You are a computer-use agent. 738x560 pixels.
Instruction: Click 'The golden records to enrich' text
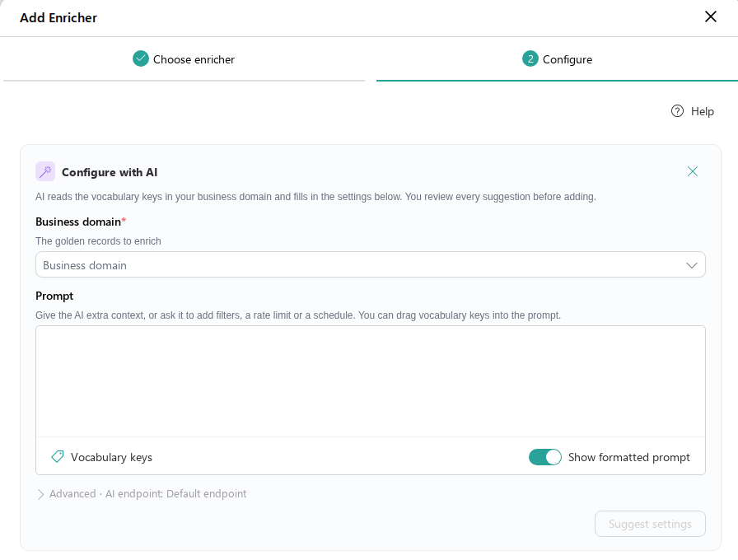pyautogui.click(x=98, y=241)
